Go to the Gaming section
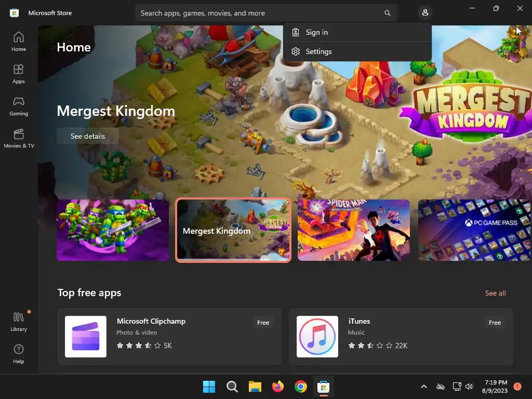 point(19,106)
